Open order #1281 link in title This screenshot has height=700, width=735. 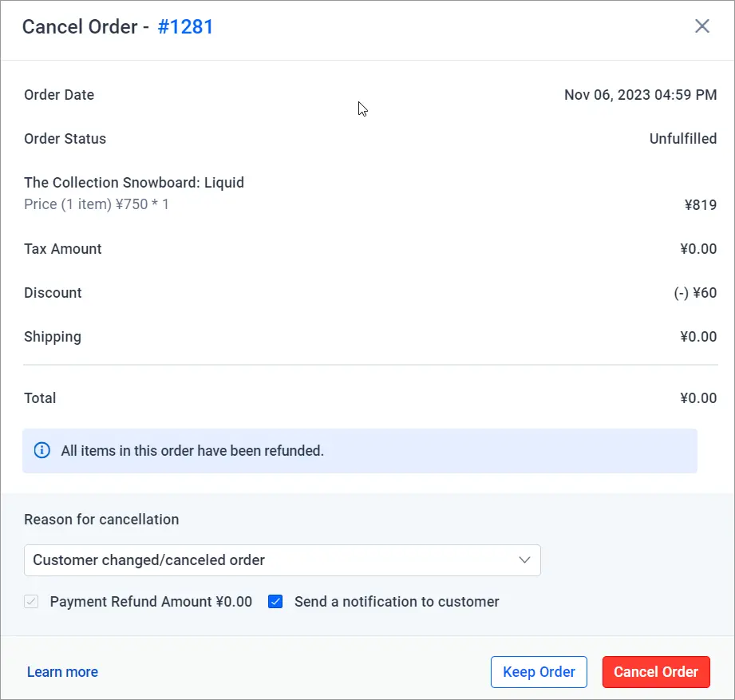tap(185, 27)
